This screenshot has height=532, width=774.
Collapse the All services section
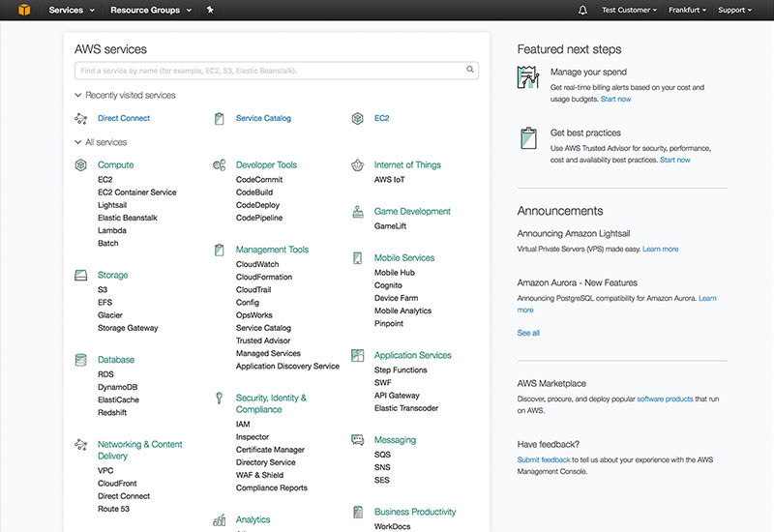pyautogui.click(x=101, y=142)
